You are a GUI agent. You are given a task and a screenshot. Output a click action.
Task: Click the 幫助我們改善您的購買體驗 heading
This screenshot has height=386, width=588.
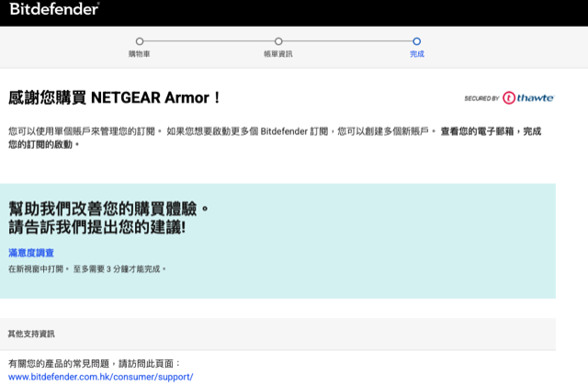(108, 209)
